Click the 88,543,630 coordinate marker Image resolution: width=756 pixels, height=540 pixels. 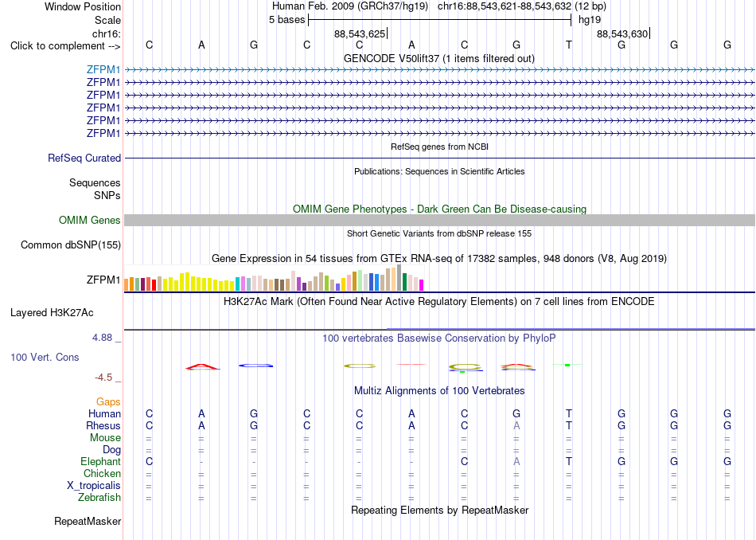tap(622, 33)
